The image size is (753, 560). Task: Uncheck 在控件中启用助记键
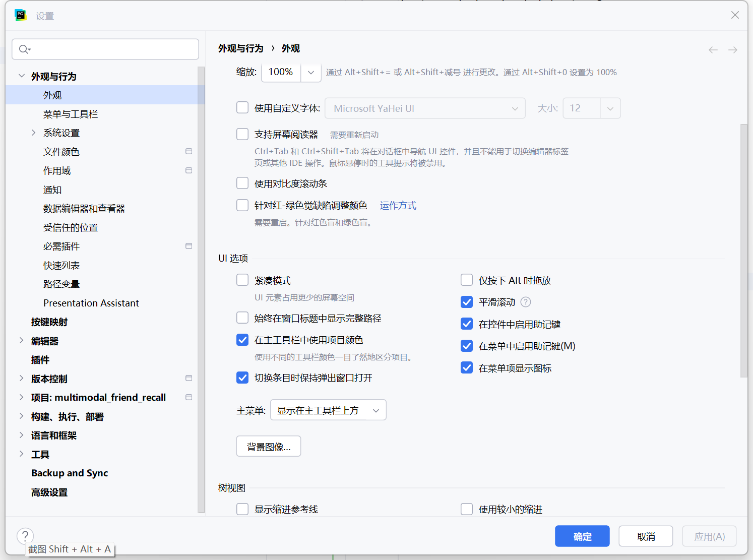[467, 324]
